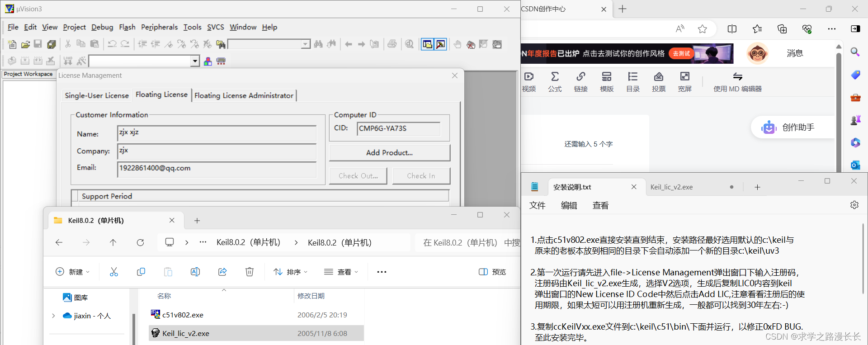Open the 文件 menu in Notepad
This screenshot has height=345, width=868.
pyautogui.click(x=538, y=206)
